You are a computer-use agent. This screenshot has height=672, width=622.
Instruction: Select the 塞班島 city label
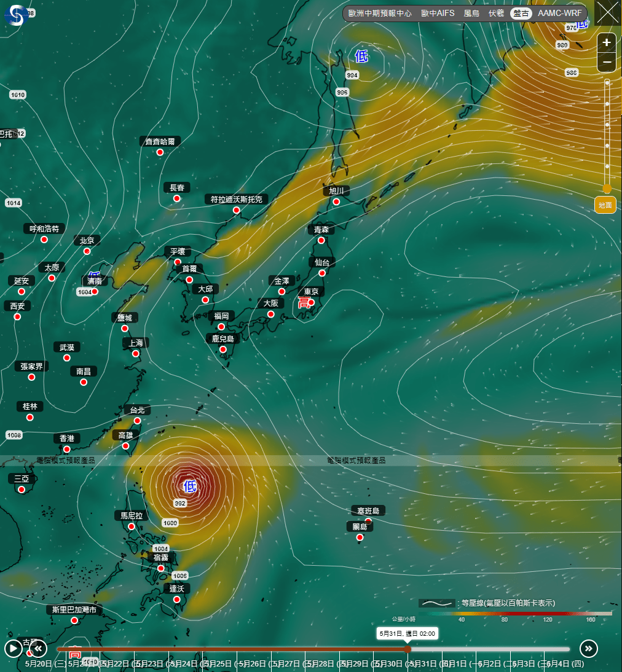click(x=369, y=511)
